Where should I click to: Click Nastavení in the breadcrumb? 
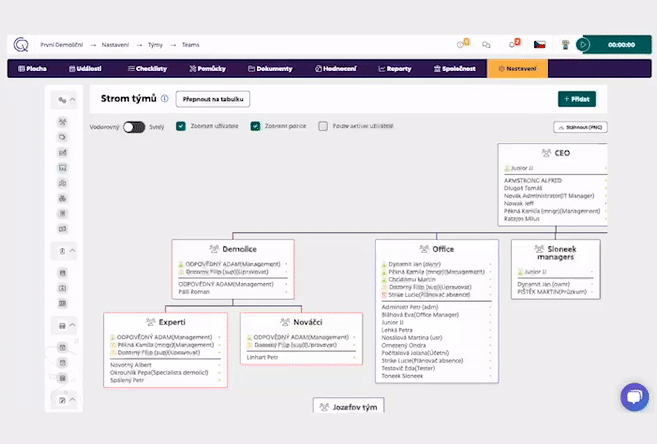(x=115, y=45)
